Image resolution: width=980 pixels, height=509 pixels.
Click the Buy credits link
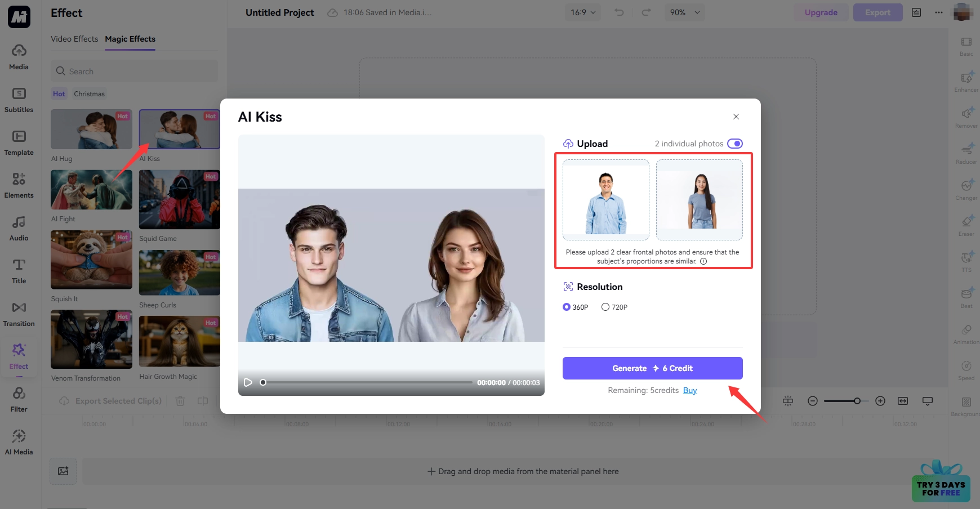click(x=690, y=390)
